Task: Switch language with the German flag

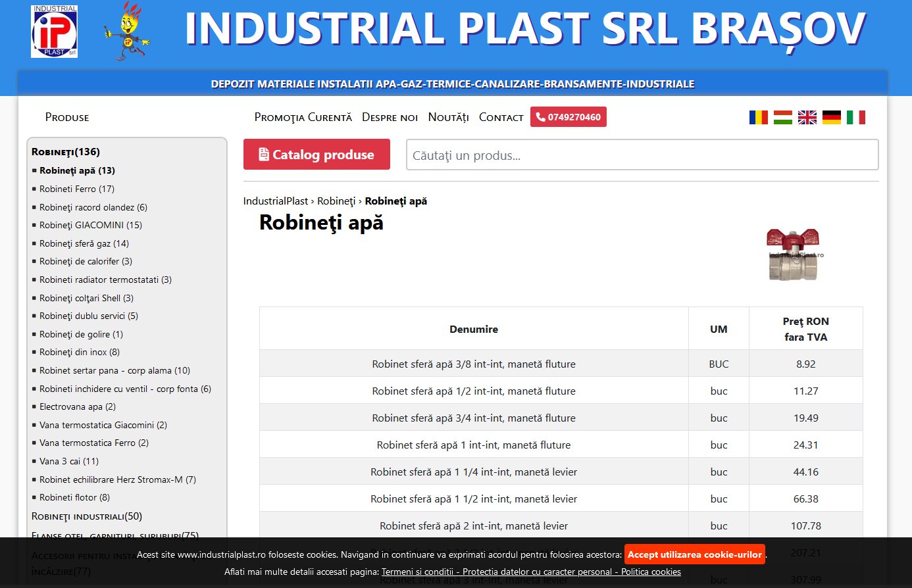Action: (832, 118)
